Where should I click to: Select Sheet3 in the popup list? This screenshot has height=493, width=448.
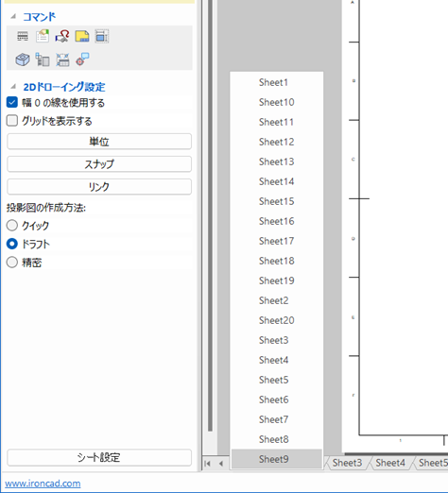pos(277,340)
